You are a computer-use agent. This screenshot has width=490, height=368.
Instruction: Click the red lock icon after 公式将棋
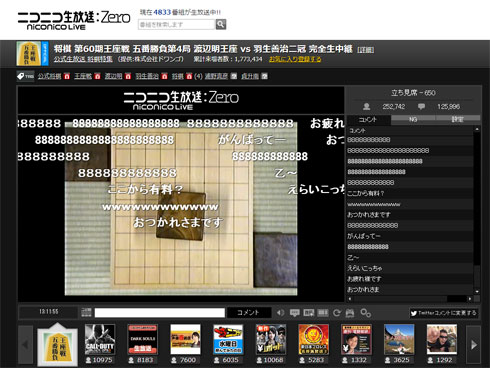pos(67,76)
